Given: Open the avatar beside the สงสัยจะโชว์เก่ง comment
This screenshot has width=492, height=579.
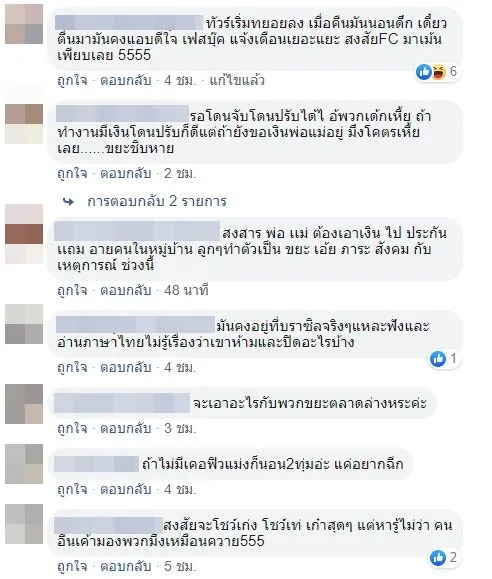Looking at the screenshot, I should [24, 524].
